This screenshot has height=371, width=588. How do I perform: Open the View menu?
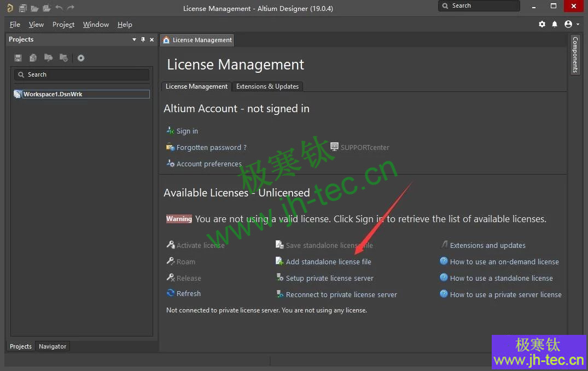click(37, 25)
